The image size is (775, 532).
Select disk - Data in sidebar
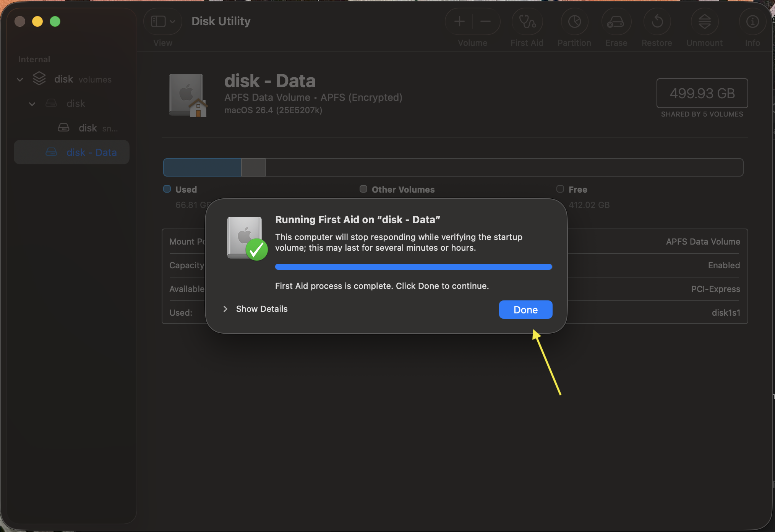pyautogui.click(x=91, y=152)
